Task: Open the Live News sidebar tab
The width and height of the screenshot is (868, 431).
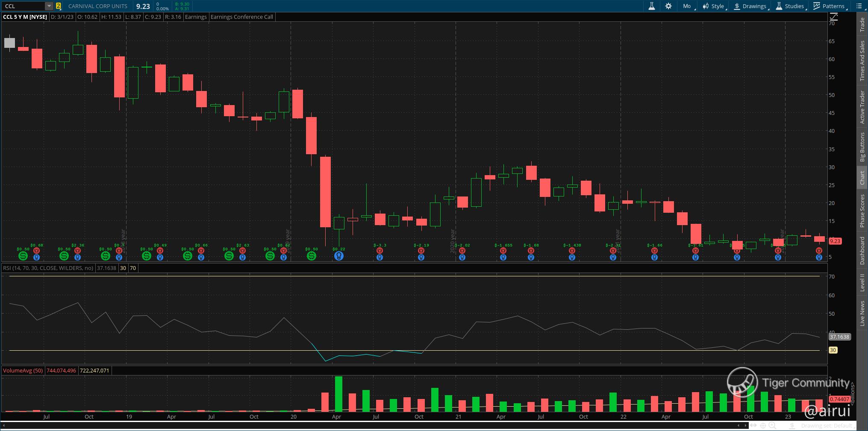Action: click(x=862, y=313)
